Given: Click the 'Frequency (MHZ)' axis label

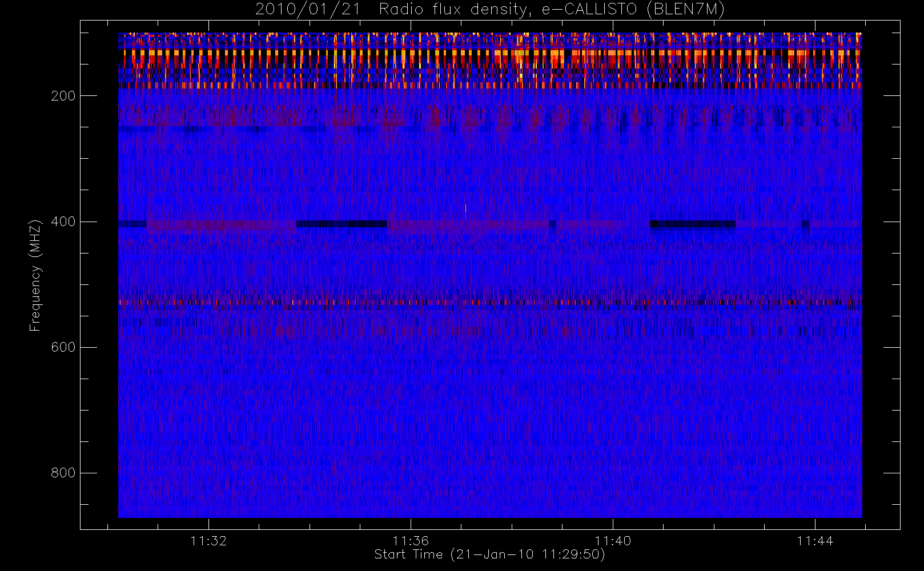Looking at the screenshot, I should tap(35, 275).
